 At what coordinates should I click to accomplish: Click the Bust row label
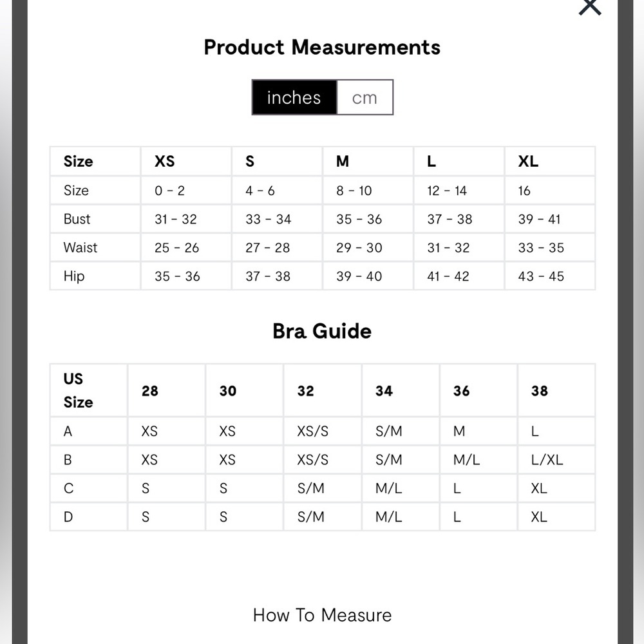coord(77,219)
